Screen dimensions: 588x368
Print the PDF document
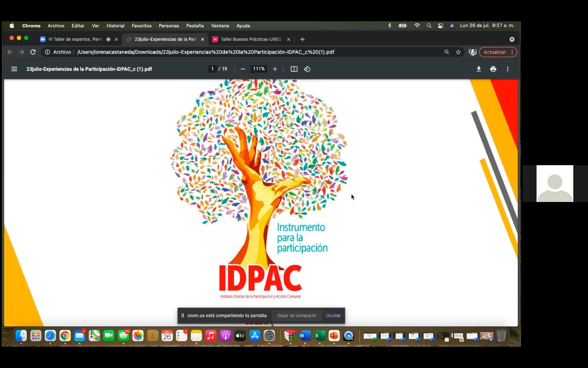coord(493,69)
